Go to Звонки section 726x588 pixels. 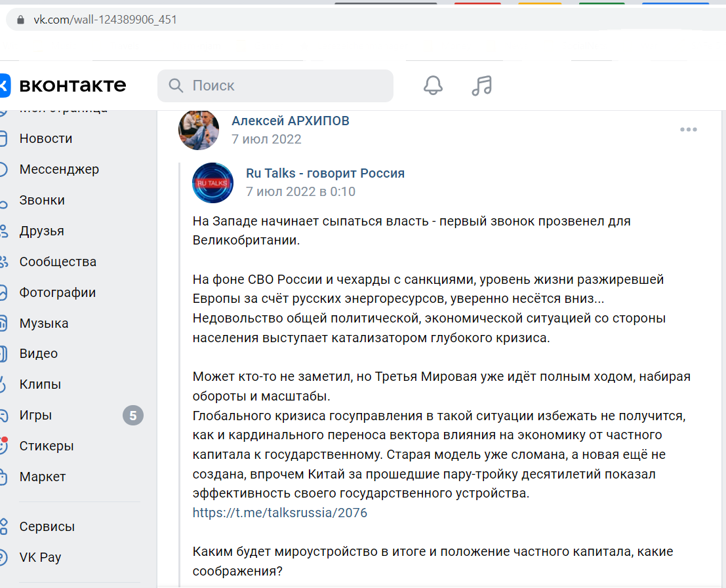[42, 200]
